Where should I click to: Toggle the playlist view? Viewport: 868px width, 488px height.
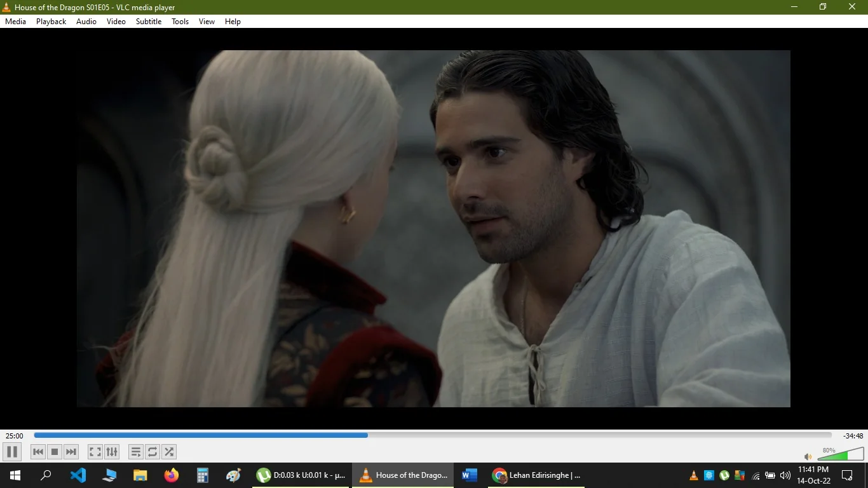[x=136, y=452]
